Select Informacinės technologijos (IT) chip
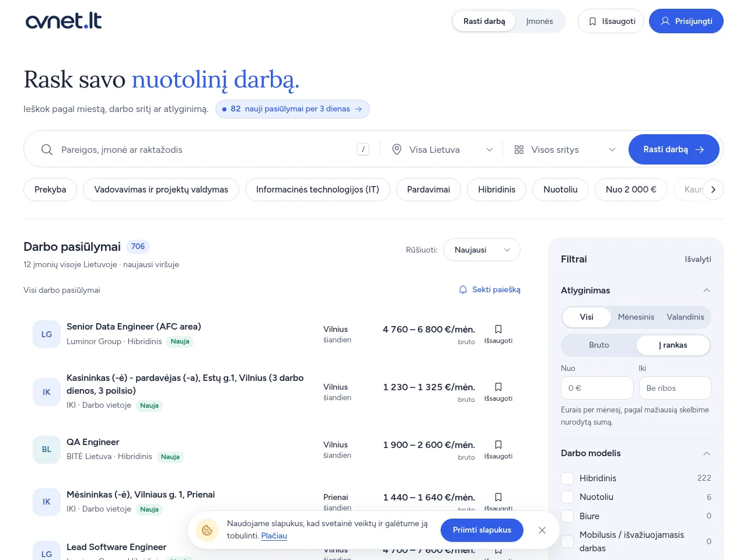The width and height of the screenshot is (747, 560). (x=317, y=190)
